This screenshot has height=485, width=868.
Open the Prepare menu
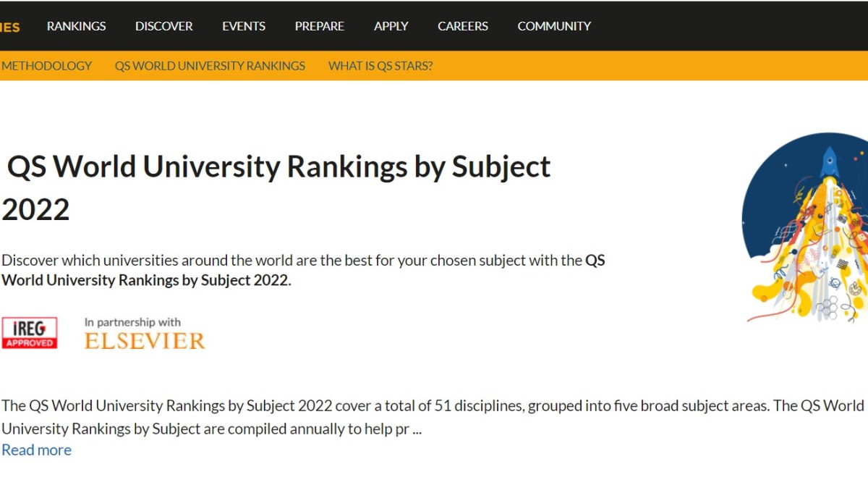(x=319, y=26)
